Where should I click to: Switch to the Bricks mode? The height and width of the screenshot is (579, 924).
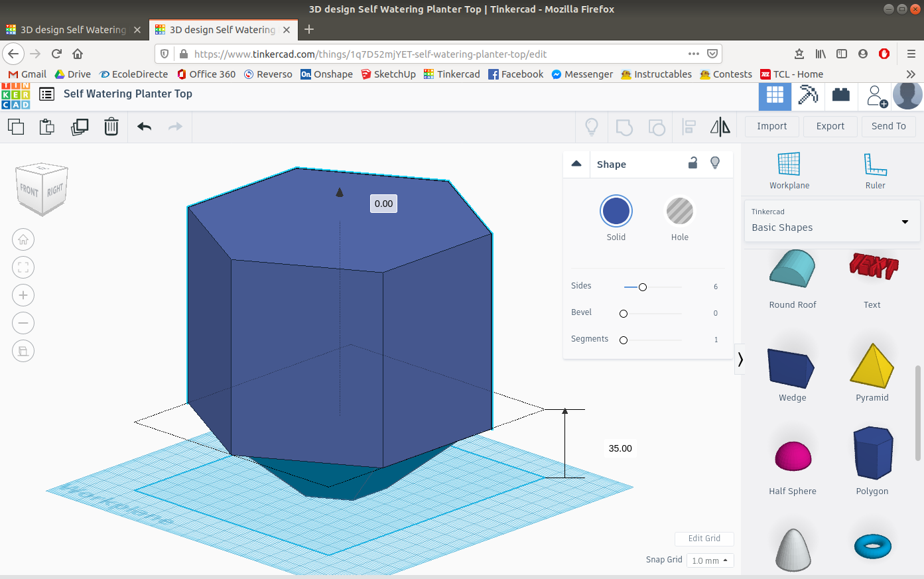[841, 96]
